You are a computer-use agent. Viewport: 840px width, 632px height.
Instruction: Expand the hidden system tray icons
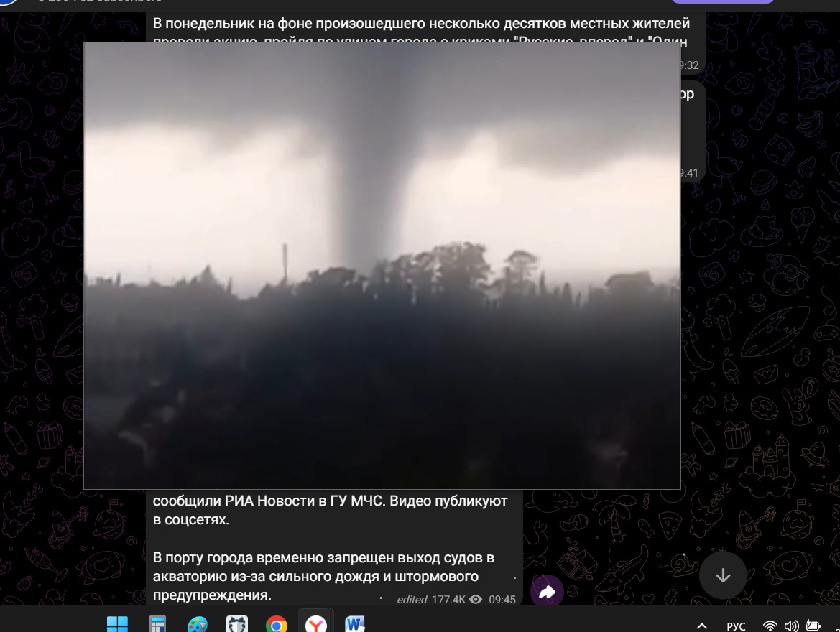point(702,626)
